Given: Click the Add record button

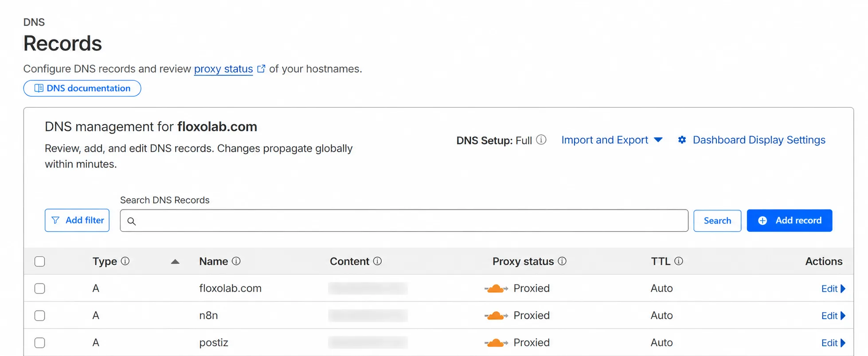Looking at the screenshot, I should click(x=790, y=220).
